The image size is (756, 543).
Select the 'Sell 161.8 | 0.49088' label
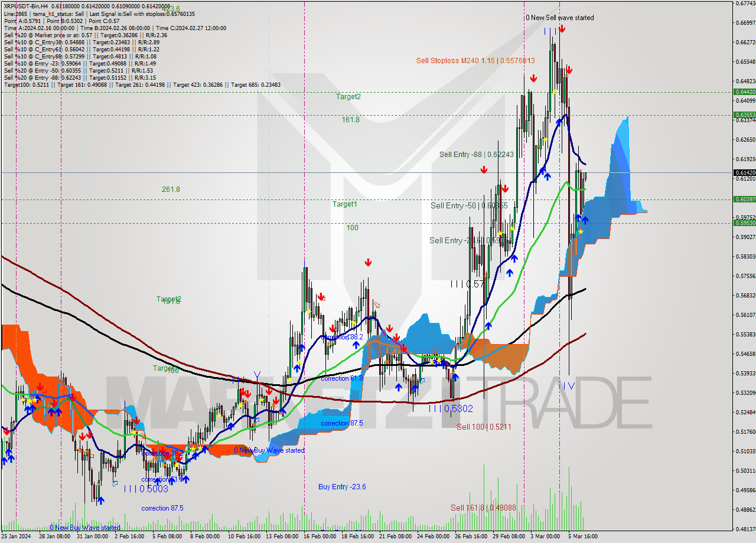tap(484, 508)
